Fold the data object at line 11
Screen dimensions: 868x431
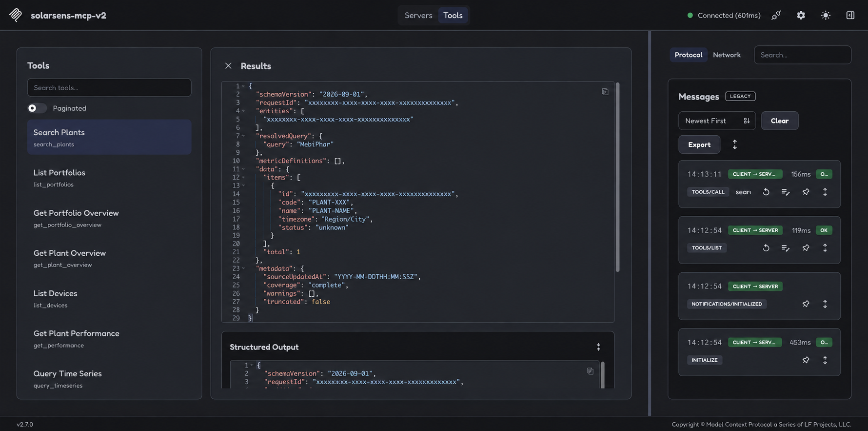click(243, 169)
